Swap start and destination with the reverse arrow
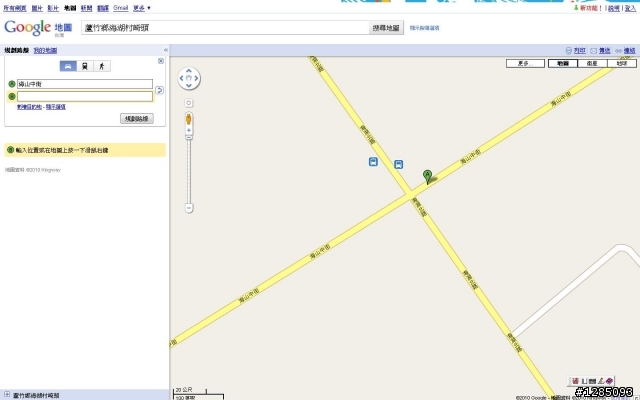 click(160, 90)
